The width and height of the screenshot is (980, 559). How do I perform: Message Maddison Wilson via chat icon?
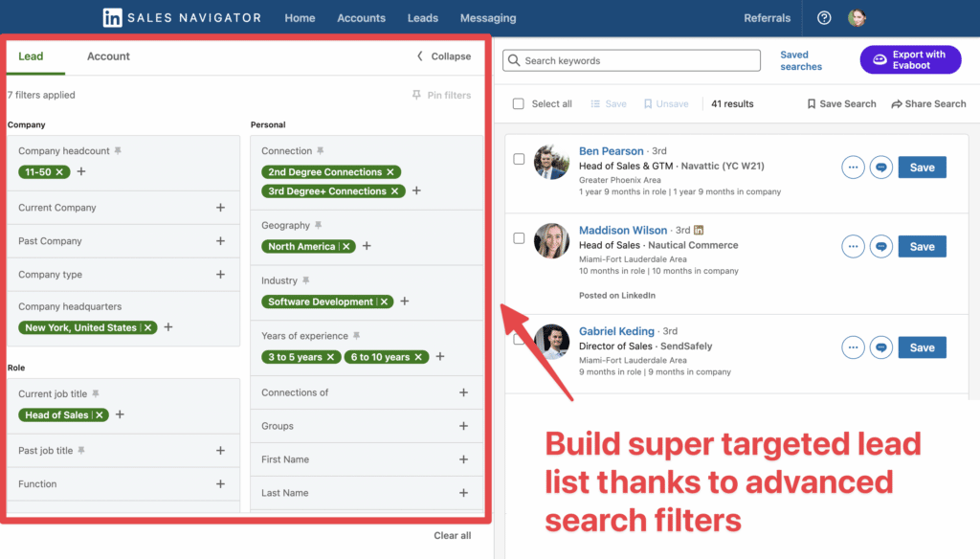881,246
